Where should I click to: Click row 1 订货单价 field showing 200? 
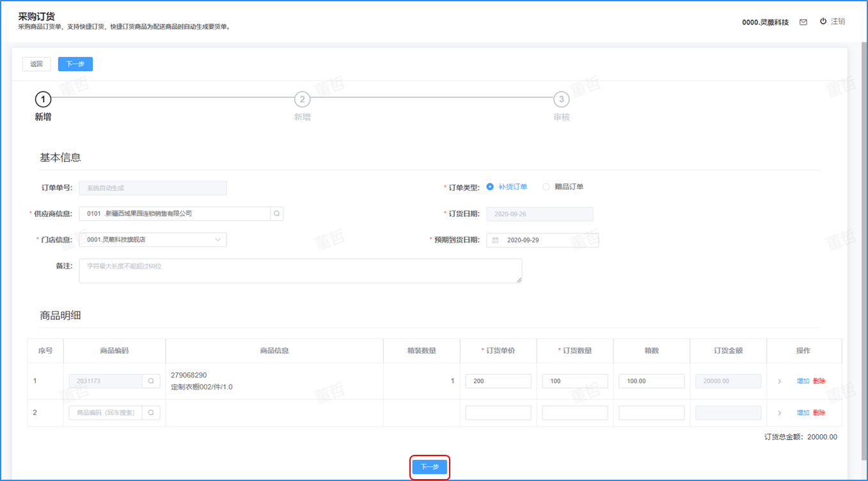(498, 381)
